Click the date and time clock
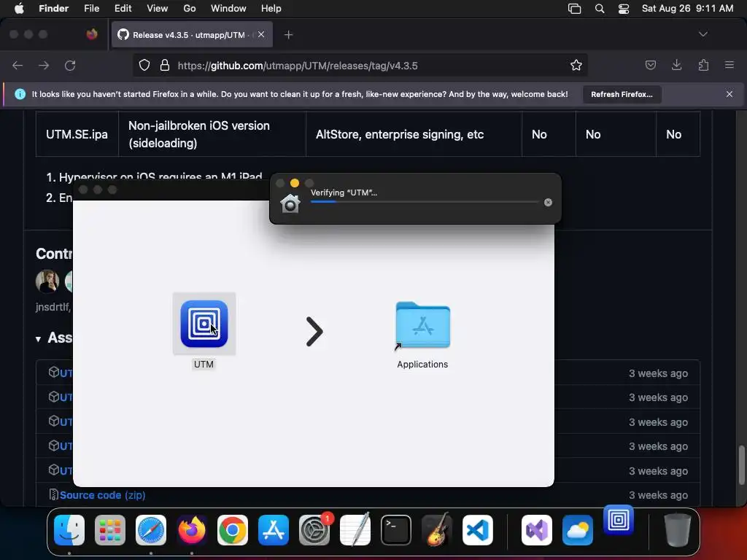This screenshot has width=747, height=560. [687, 9]
